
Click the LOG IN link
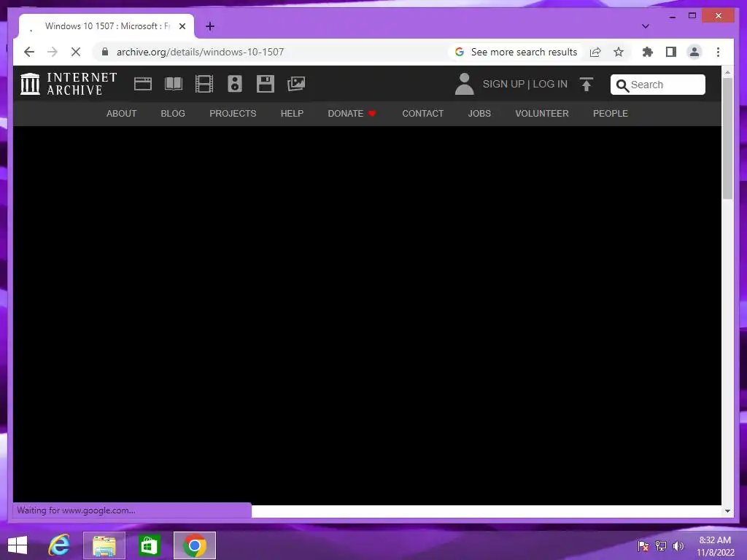(x=550, y=85)
